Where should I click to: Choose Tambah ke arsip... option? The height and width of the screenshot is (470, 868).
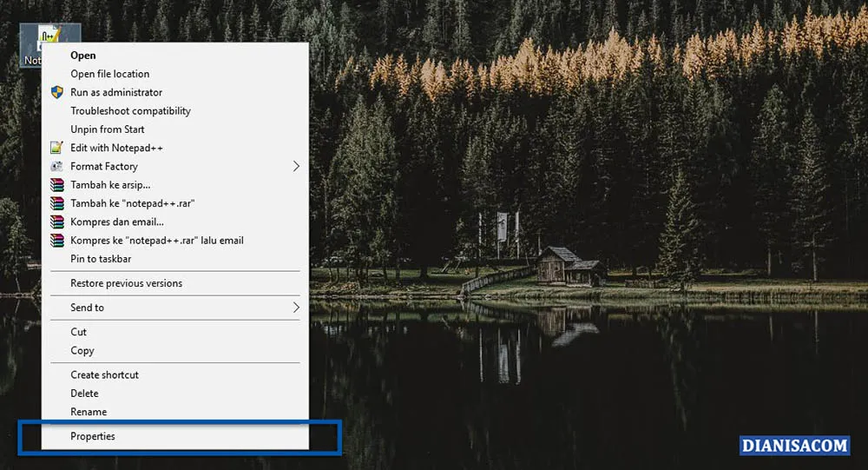(x=175, y=184)
